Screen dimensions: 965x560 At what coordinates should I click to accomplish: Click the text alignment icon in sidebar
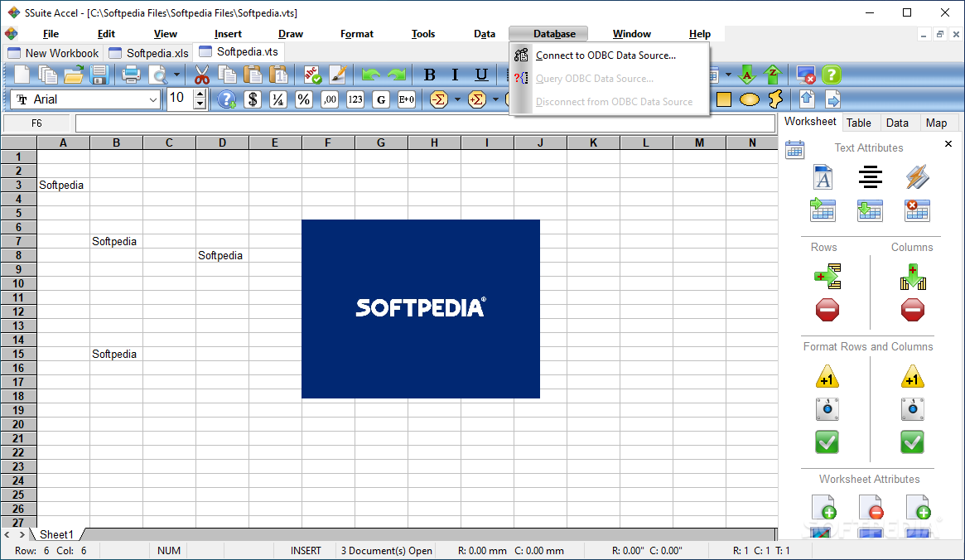coord(871,177)
